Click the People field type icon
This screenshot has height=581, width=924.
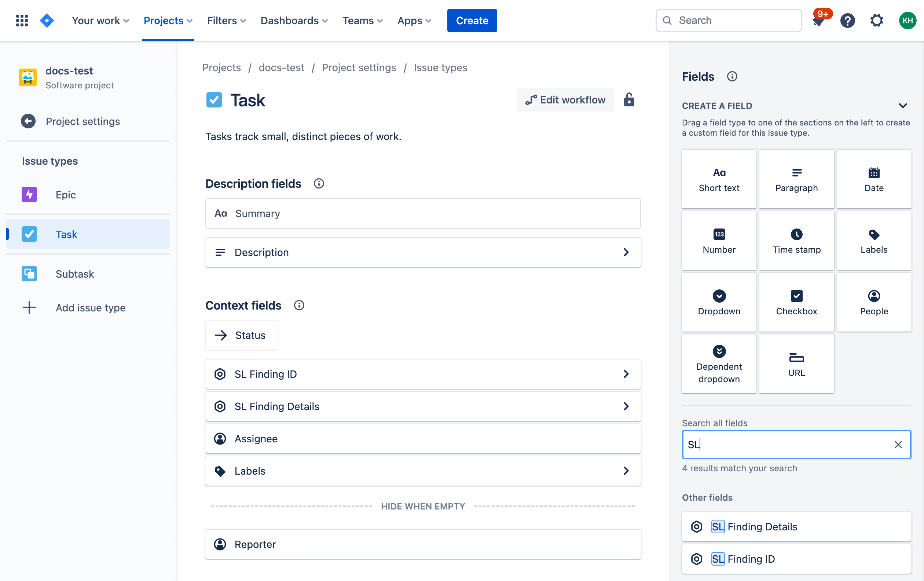coord(874,296)
